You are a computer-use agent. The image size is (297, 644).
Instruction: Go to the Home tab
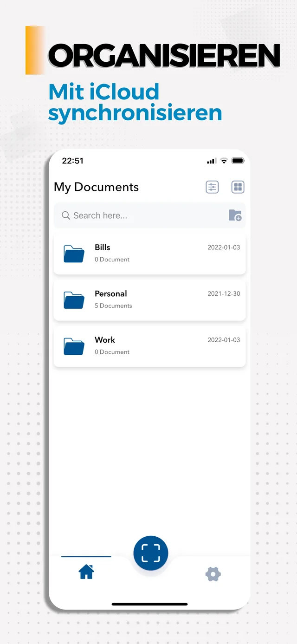pos(86,572)
